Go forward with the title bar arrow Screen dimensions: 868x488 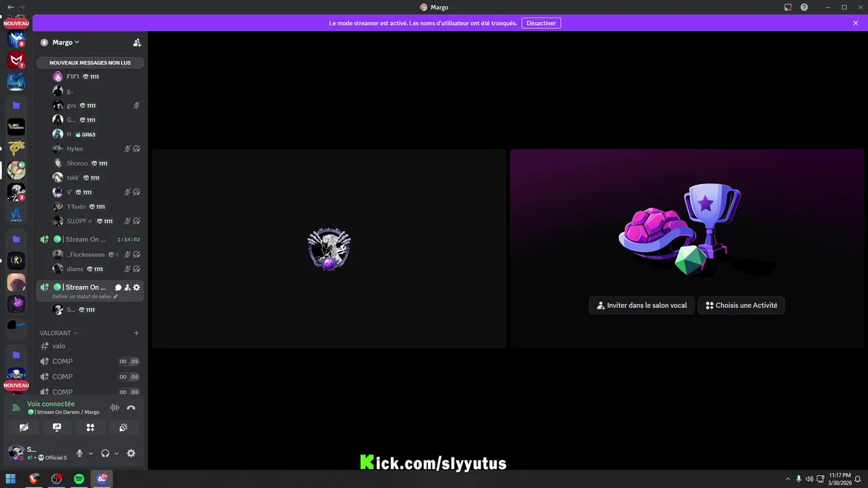22,7
